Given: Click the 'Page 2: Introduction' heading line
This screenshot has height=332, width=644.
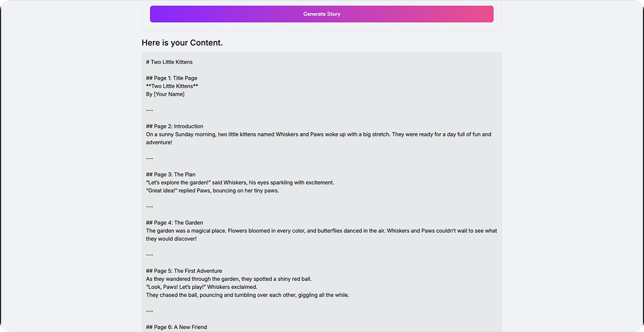Looking at the screenshot, I should tap(174, 127).
